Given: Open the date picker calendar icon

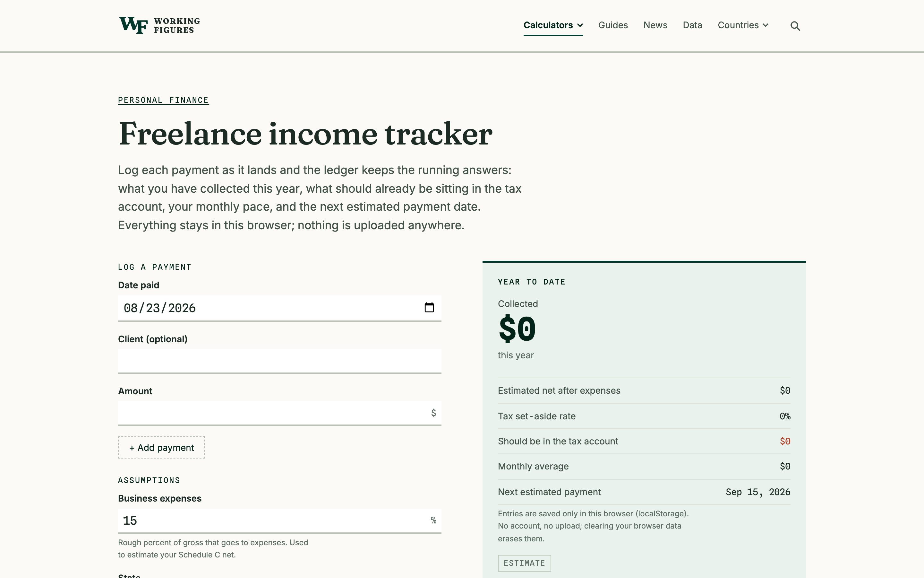Looking at the screenshot, I should (x=429, y=307).
